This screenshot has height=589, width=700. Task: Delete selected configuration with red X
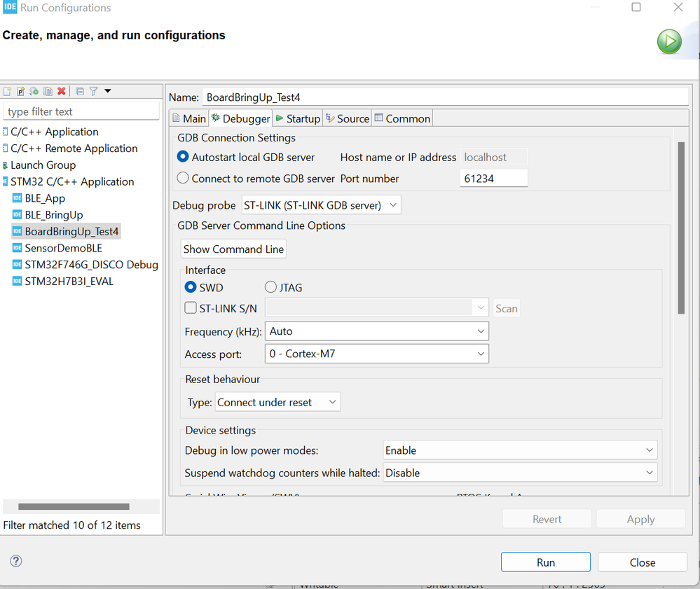[62, 91]
